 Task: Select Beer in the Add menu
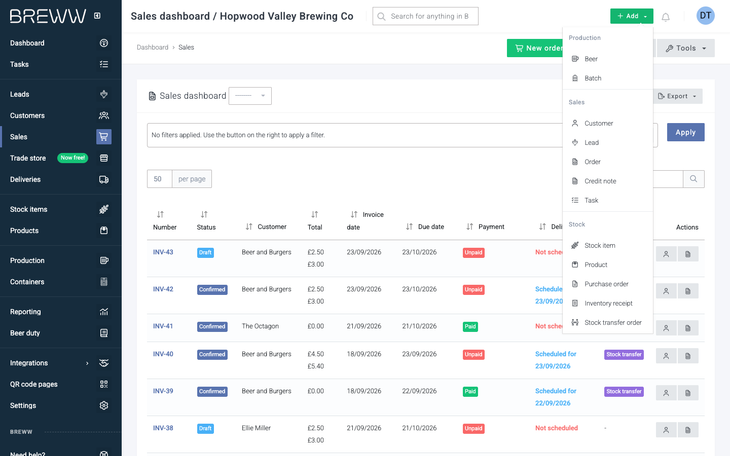coord(608,59)
